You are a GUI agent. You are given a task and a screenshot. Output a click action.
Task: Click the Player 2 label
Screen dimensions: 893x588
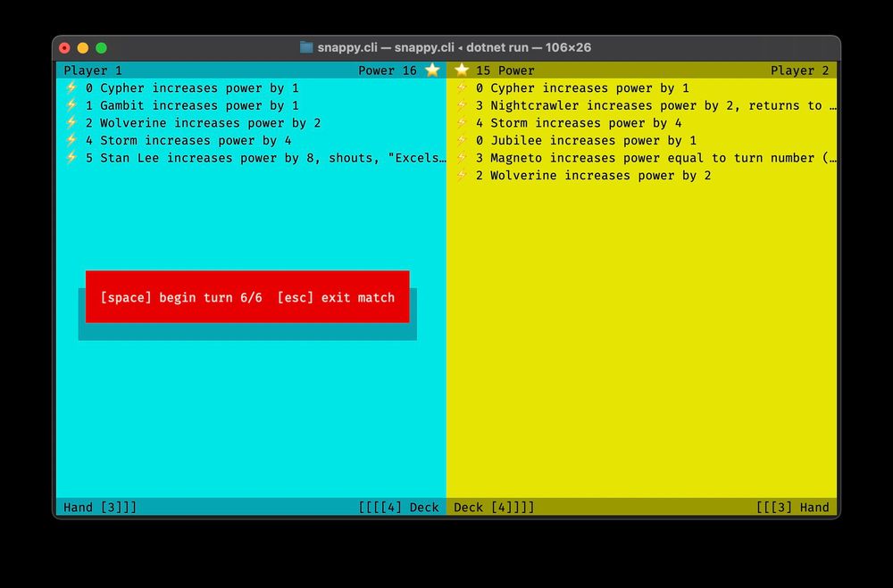click(x=799, y=70)
